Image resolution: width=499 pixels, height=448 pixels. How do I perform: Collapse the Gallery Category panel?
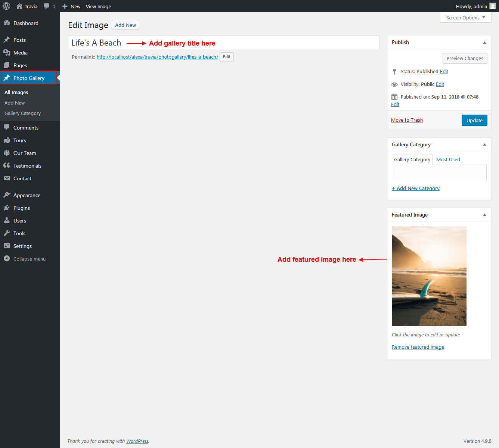[x=484, y=144]
